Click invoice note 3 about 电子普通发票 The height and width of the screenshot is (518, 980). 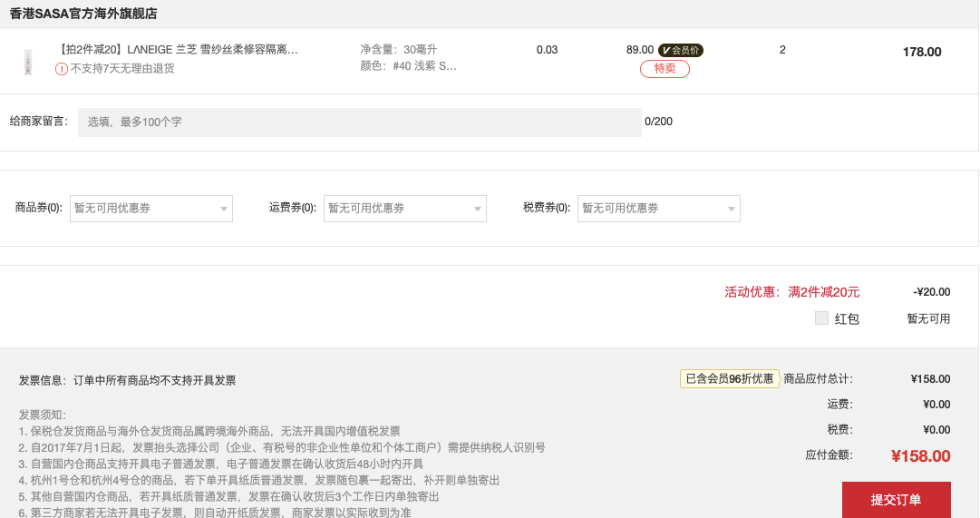(x=221, y=464)
